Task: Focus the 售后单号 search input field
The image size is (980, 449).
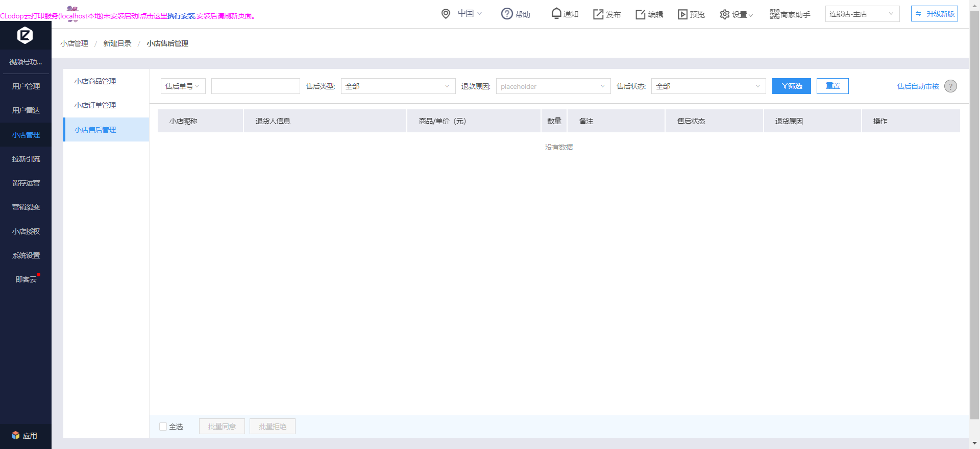Action: tap(256, 86)
